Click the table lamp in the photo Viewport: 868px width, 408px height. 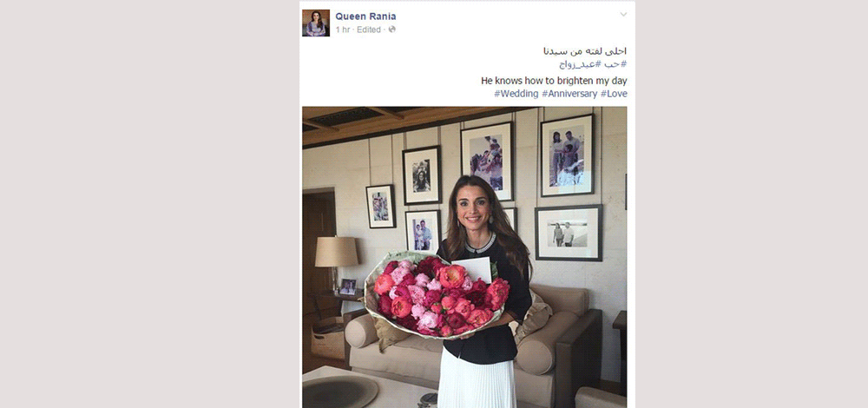click(337, 260)
